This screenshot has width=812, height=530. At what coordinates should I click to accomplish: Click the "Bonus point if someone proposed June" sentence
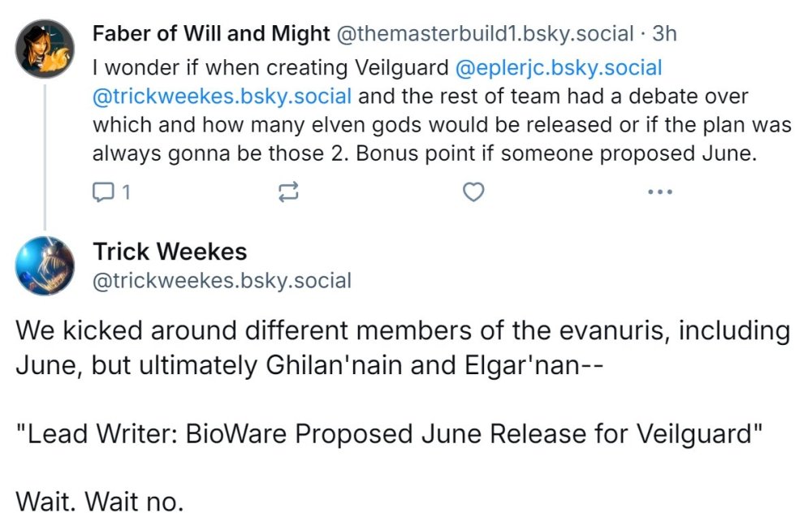pos(560,153)
